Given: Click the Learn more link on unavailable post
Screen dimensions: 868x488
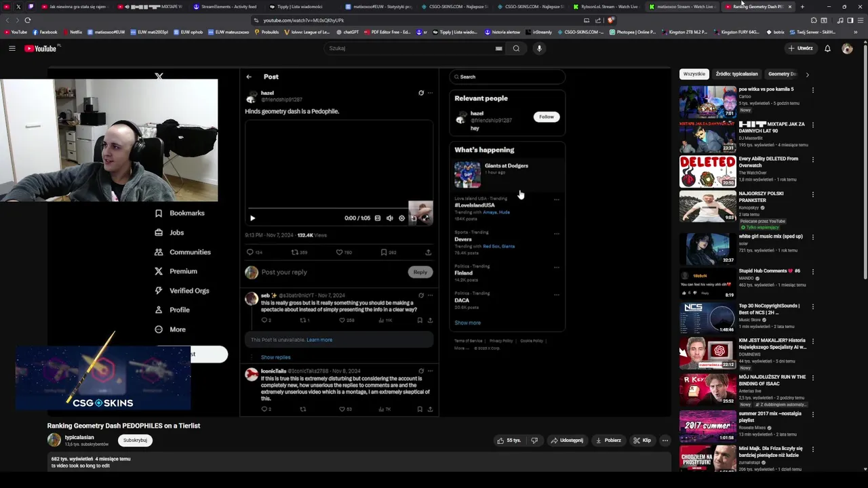Looking at the screenshot, I should (319, 340).
